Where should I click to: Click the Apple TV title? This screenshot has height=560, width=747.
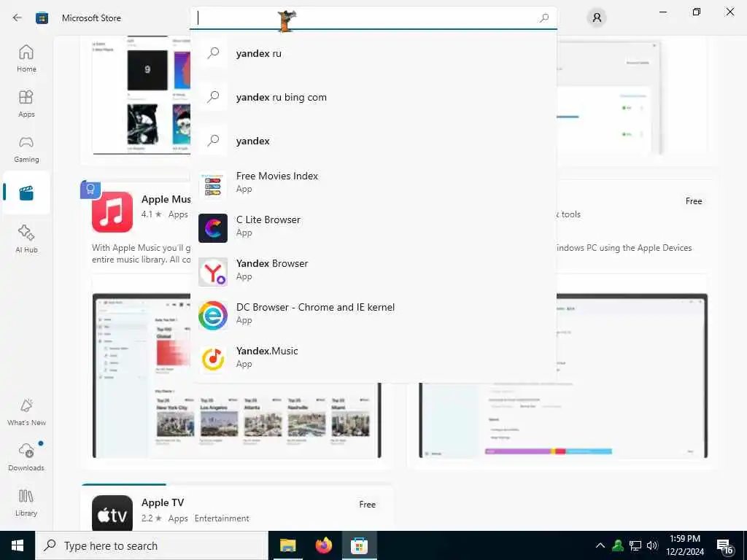click(163, 503)
